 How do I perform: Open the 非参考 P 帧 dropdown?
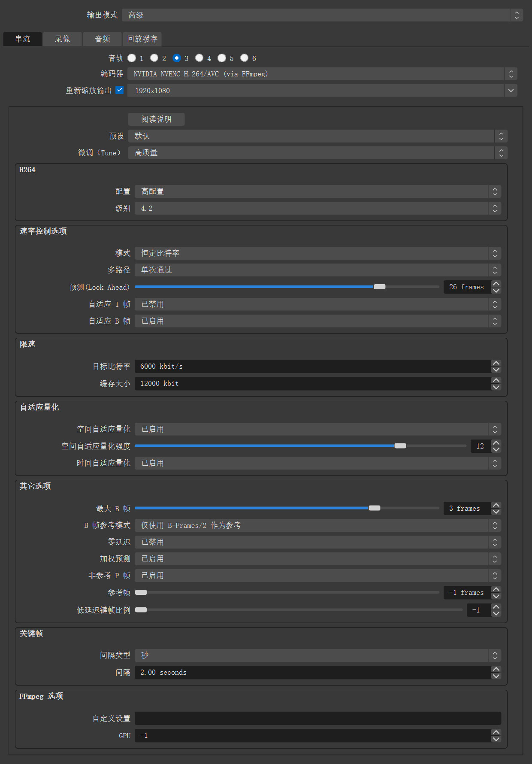tap(318, 576)
